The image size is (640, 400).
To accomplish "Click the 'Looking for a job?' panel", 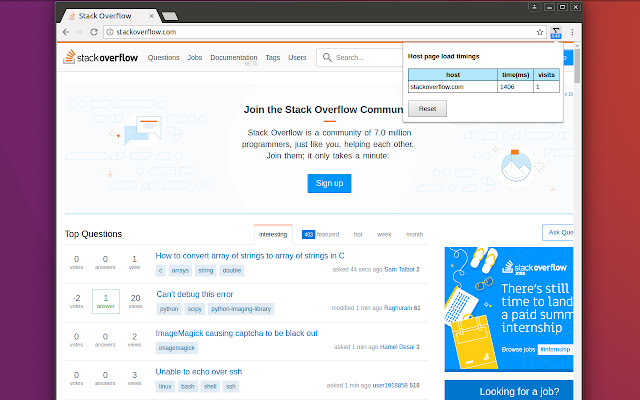I will (x=509, y=390).
